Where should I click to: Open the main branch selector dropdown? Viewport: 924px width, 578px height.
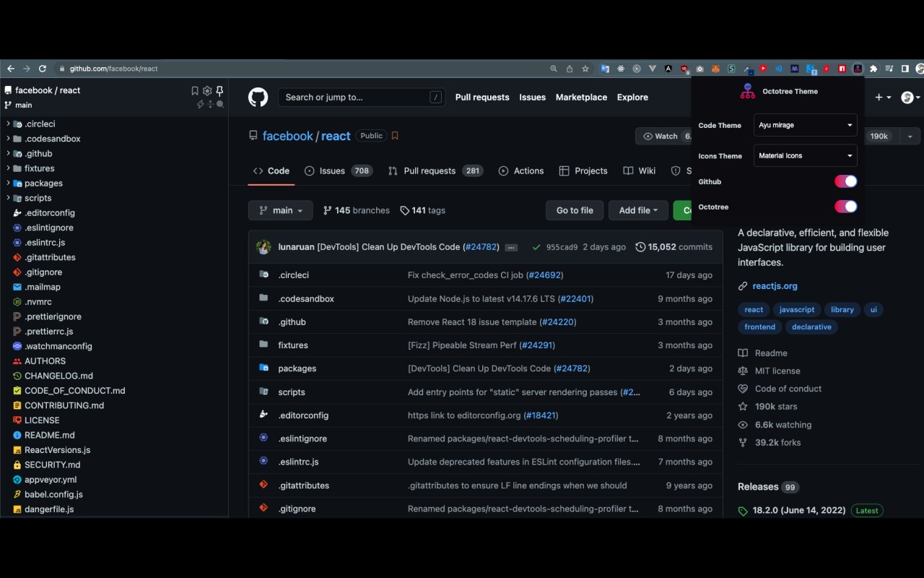281,210
